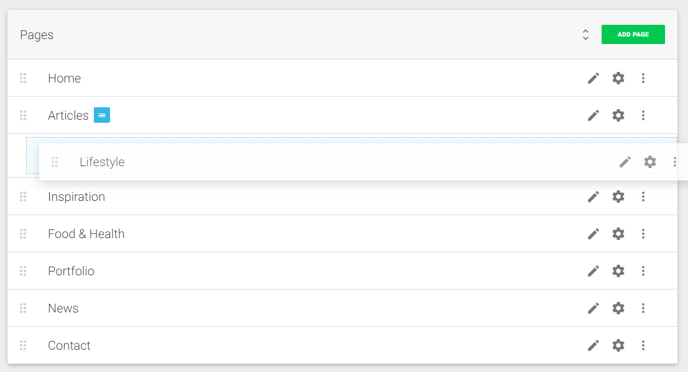Open more options for News page
This screenshot has height=372, width=688.
643,308
